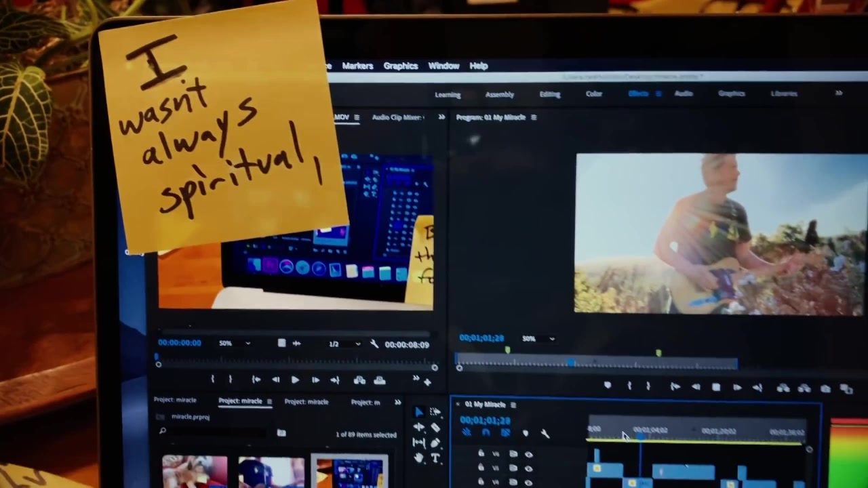Image resolution: width=868 pixels, height=488 pixels.
Task: Switch to the Editing workspace
Action: 550,94
